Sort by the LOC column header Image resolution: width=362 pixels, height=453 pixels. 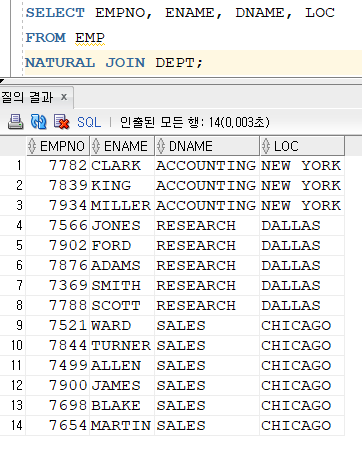(302, 146)
